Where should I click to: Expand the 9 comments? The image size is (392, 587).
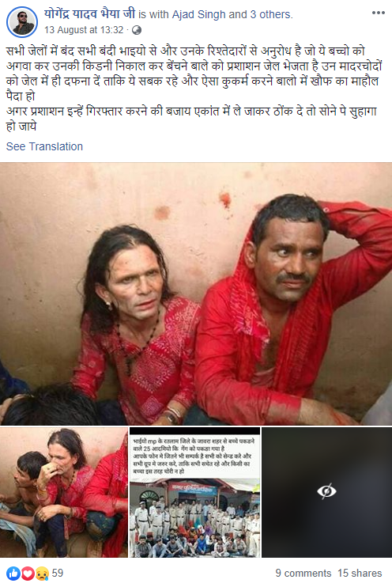pos(303,573)
